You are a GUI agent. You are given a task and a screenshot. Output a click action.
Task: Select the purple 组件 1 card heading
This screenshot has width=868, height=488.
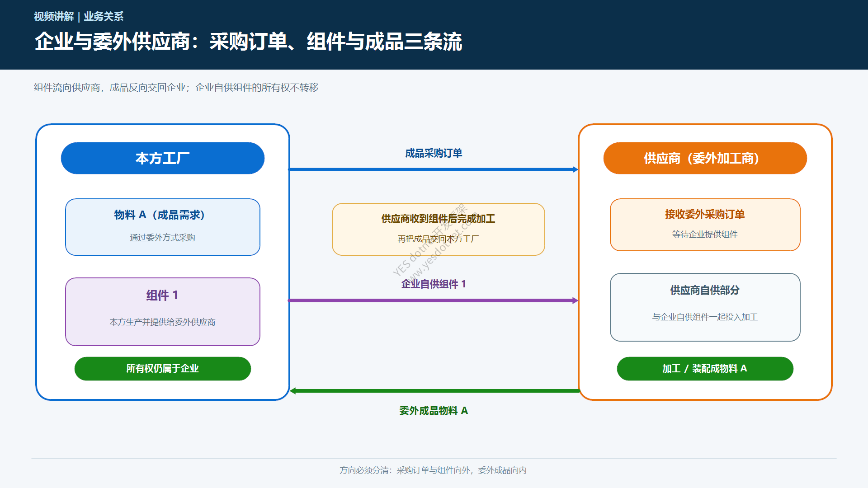[162, 296]
